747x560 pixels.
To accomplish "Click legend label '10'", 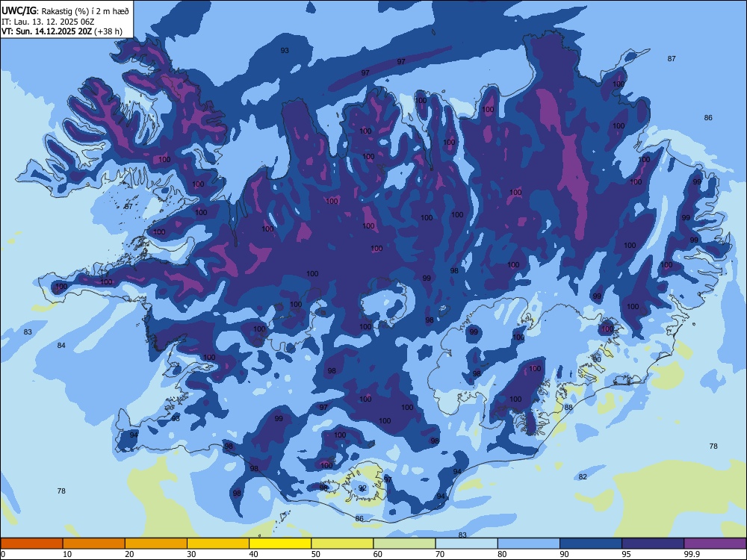I will (x=68, y=554).
